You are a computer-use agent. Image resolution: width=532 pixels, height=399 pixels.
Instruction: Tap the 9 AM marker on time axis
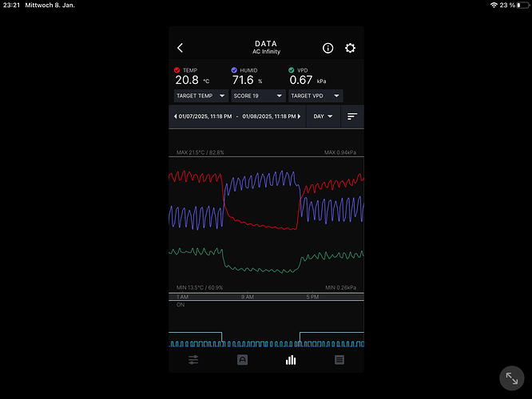click(x=248, y=297)
